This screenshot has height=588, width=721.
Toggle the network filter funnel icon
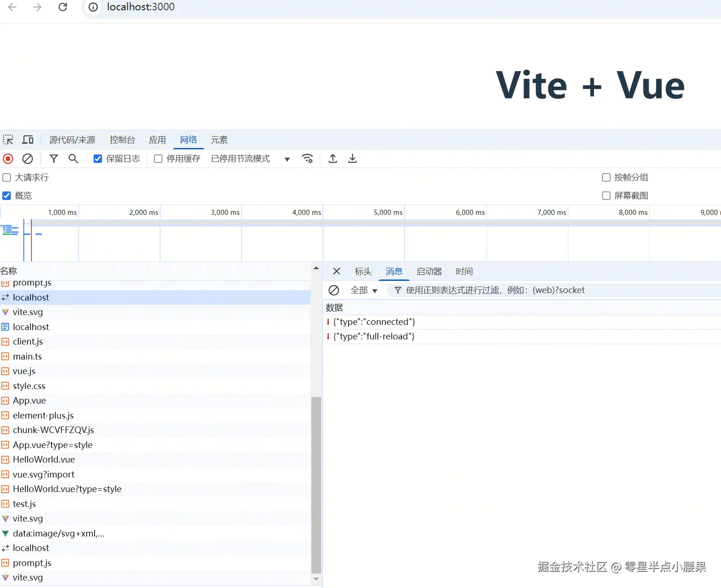coord(54,159)
